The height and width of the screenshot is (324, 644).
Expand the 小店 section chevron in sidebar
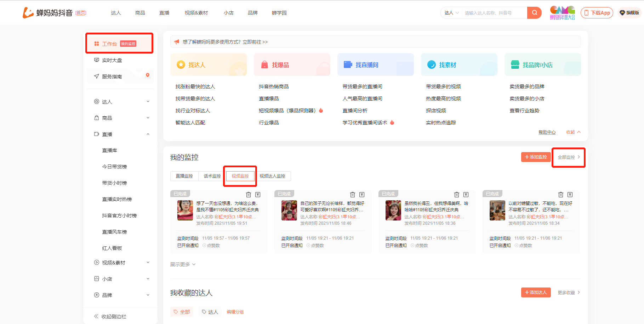(148, 279)
